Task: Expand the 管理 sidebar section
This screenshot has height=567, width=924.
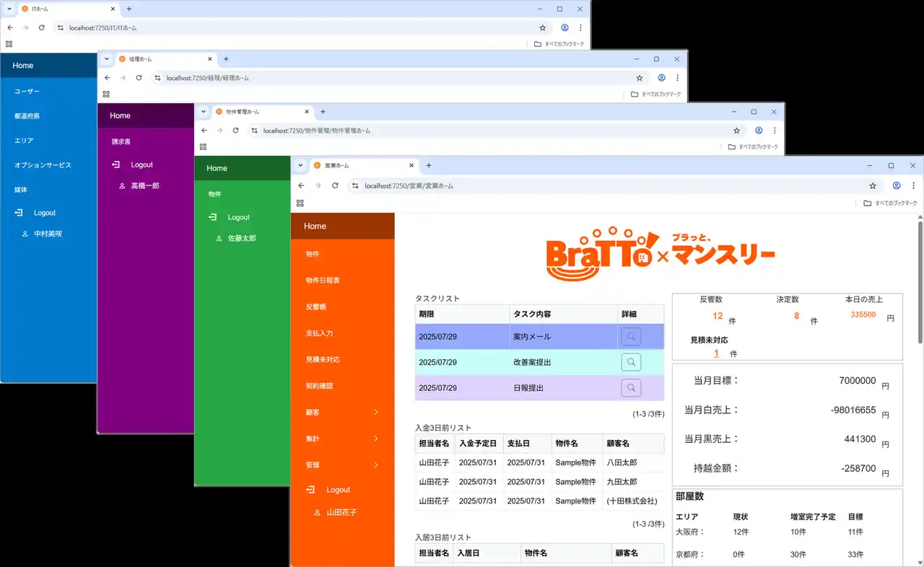Action: point(375,465)
